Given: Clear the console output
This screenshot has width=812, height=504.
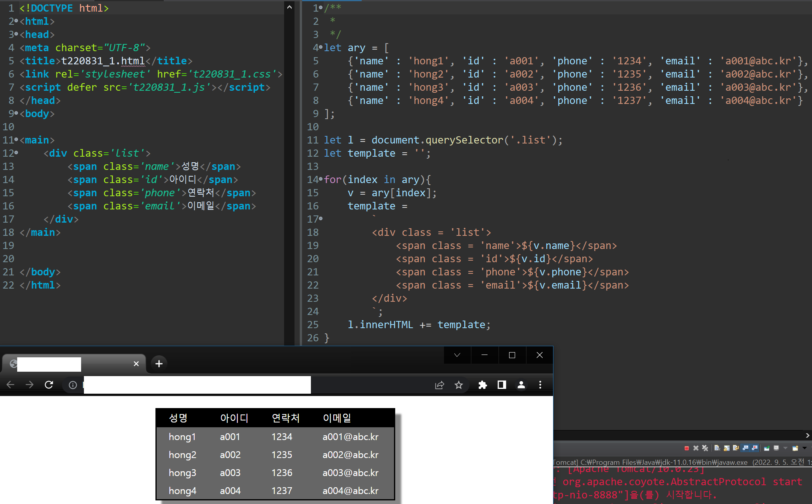Looking at the screenshot, I should (717, 448).
